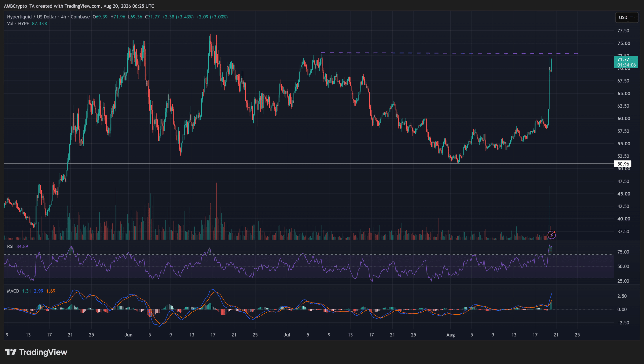Click the 50.96 horizontal line price label
Viewport: 644px width, 364px height.
point(623,164)
